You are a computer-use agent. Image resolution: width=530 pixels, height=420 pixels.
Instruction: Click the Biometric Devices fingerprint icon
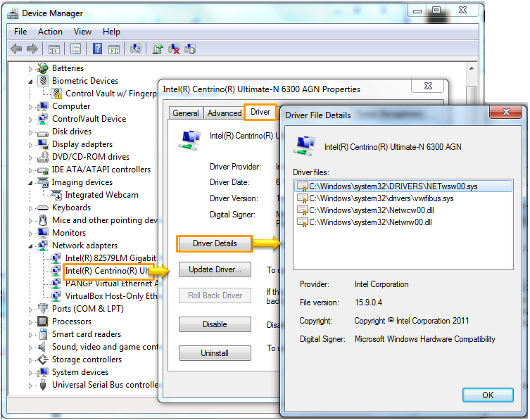point(43,81)
